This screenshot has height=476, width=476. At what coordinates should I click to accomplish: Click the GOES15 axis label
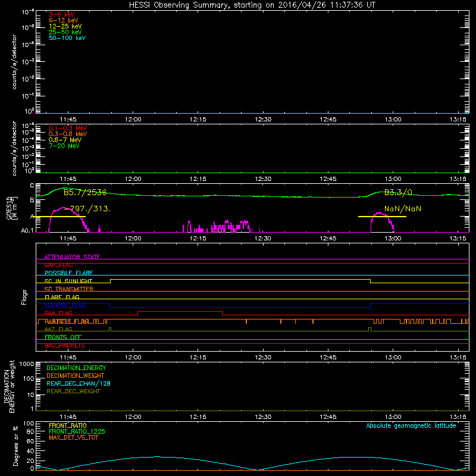[x=9, y=208]
